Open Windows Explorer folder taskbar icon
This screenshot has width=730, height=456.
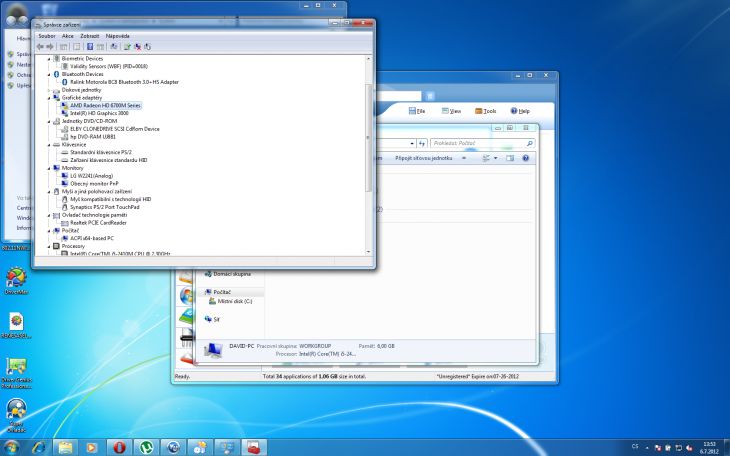coord(65,448)
